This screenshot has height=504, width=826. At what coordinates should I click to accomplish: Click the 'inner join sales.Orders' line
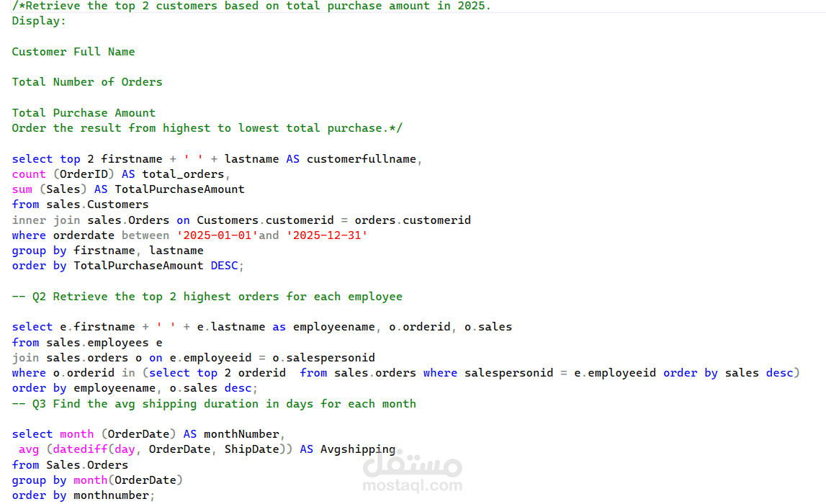pos(241,220)
